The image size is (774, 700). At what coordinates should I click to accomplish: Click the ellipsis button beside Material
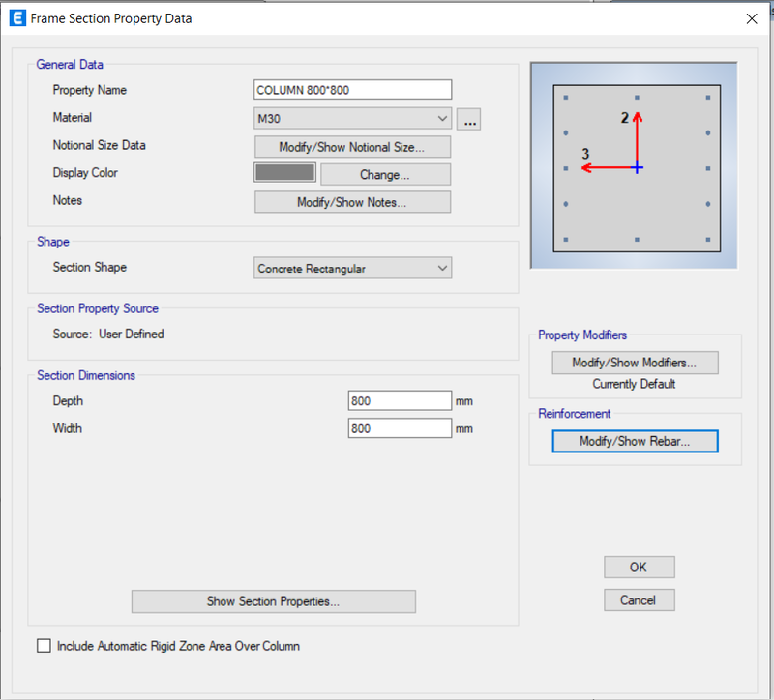pyautogui.click(x=468, y=119)
